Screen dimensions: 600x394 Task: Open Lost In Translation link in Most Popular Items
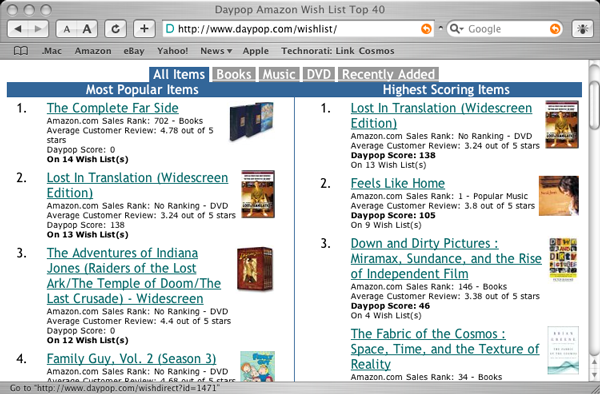(x=137, y=186)
